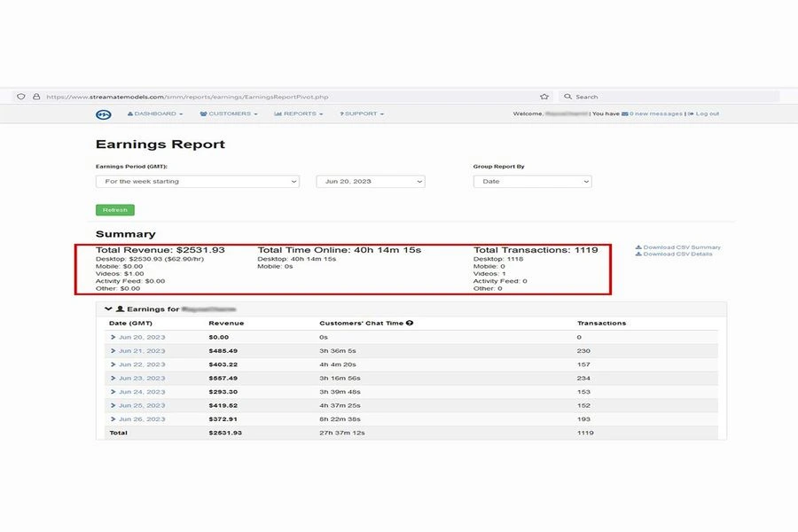
Task: Open the Support menu
Action: pyautogui.click(x=362, y=114)
